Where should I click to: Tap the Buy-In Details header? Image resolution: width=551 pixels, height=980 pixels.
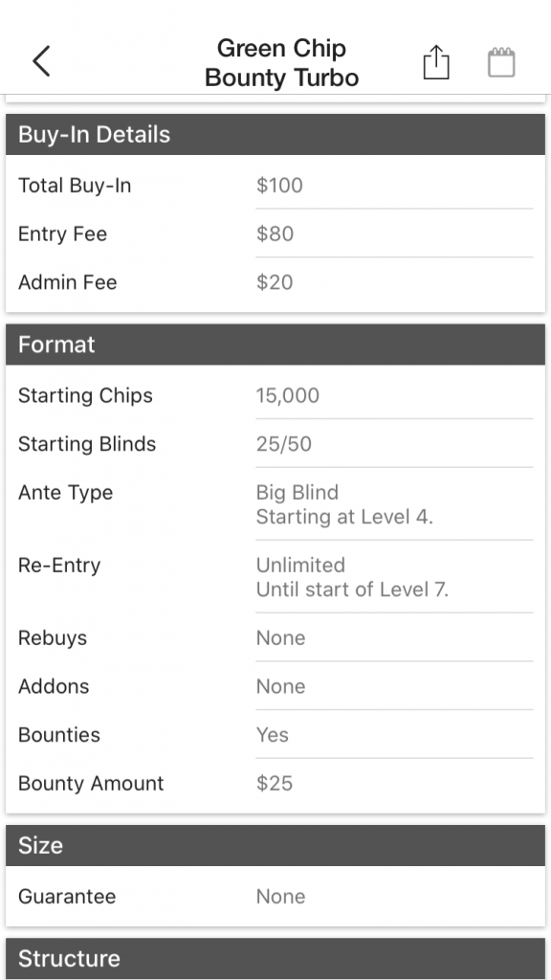tap(275, 134)
